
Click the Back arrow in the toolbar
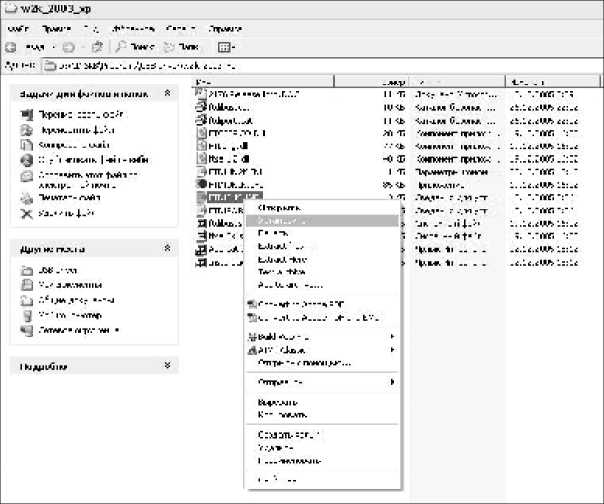(x=12, y=47)
